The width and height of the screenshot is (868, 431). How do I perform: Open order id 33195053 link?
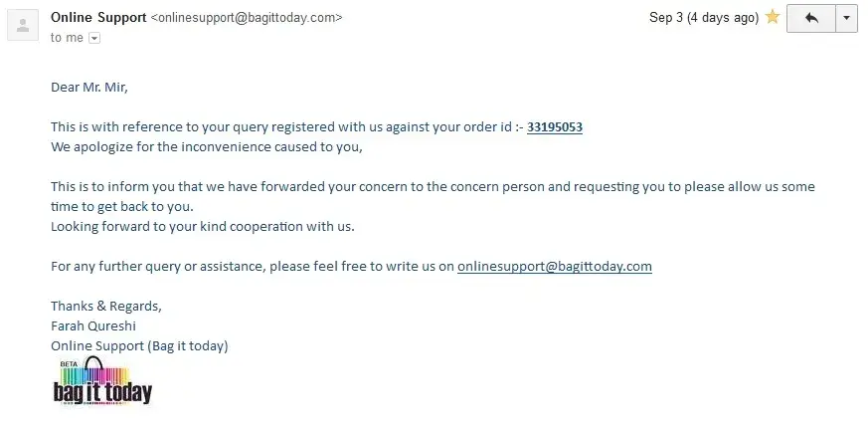(554, 127)
